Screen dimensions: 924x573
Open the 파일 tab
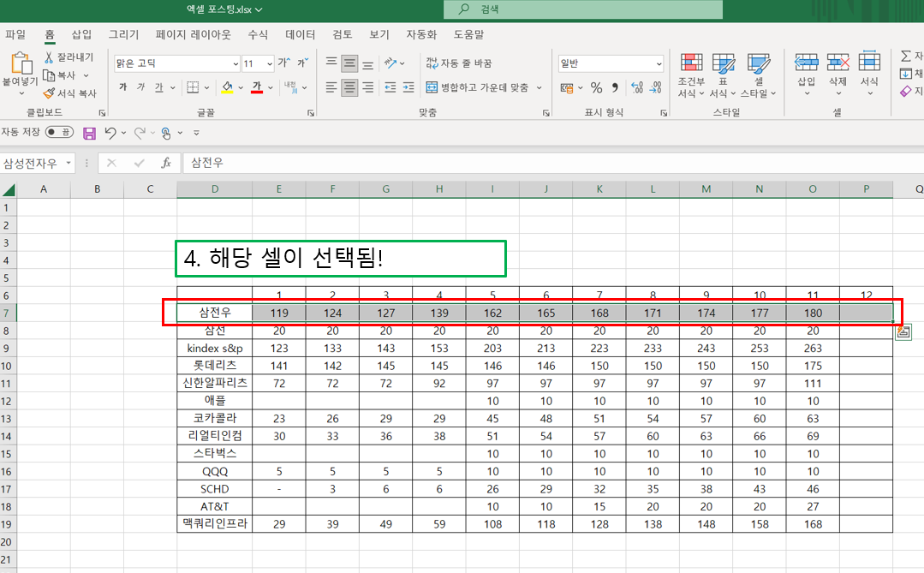click(x=15, y=34)
